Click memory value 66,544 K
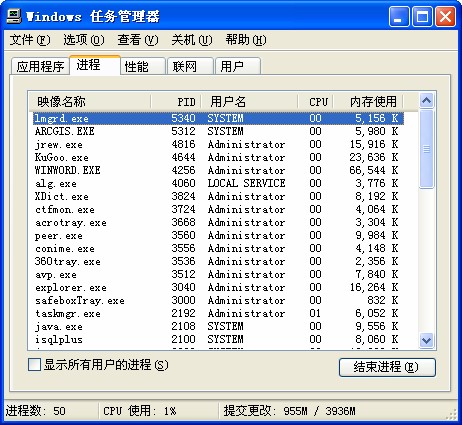462x425 pixels. tap(373, 170)
